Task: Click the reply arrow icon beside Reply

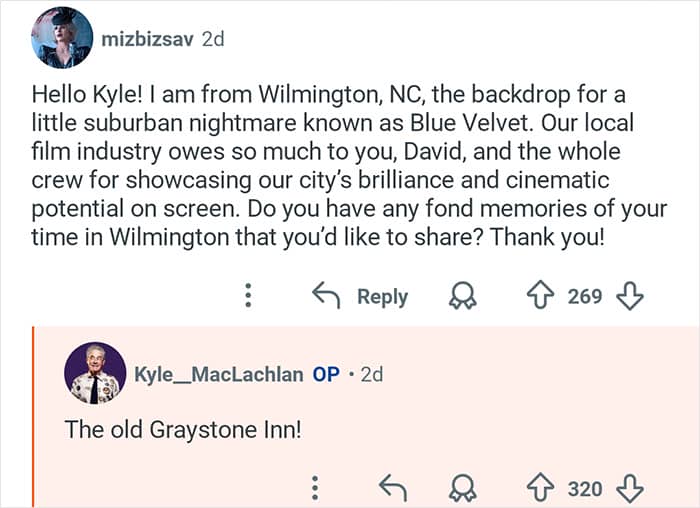Action: pos(326,296)
